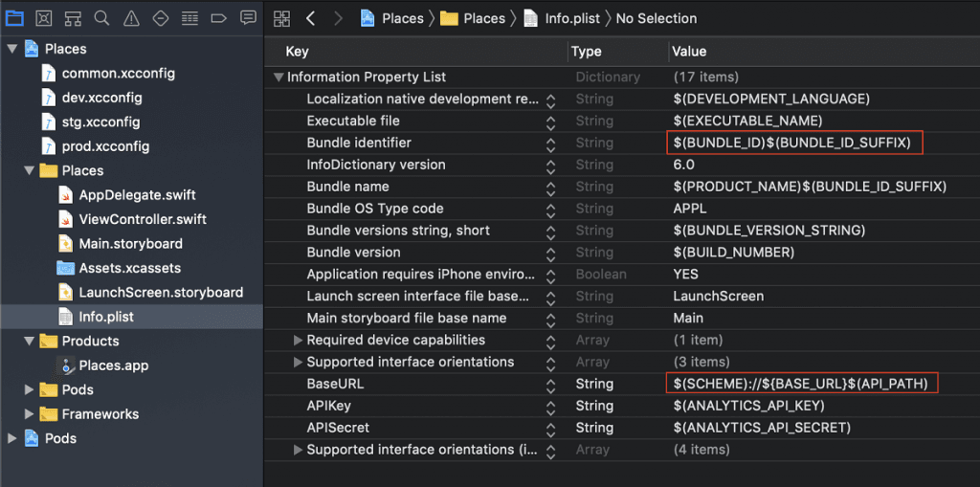Expand Required device capabilities array
The image size is (980, 487).
(299, 340)
